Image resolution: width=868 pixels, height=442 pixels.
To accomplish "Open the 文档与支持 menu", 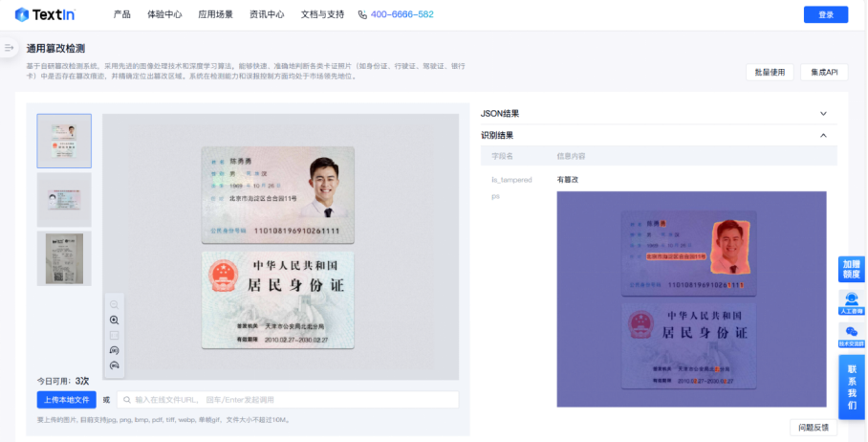I will click(x=322, y=15).
